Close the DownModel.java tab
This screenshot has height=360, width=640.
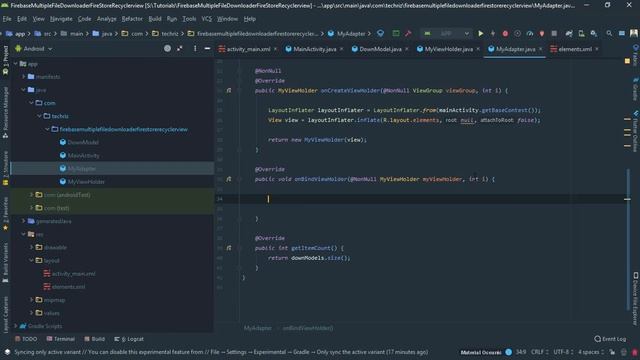(x=407, y=49)
